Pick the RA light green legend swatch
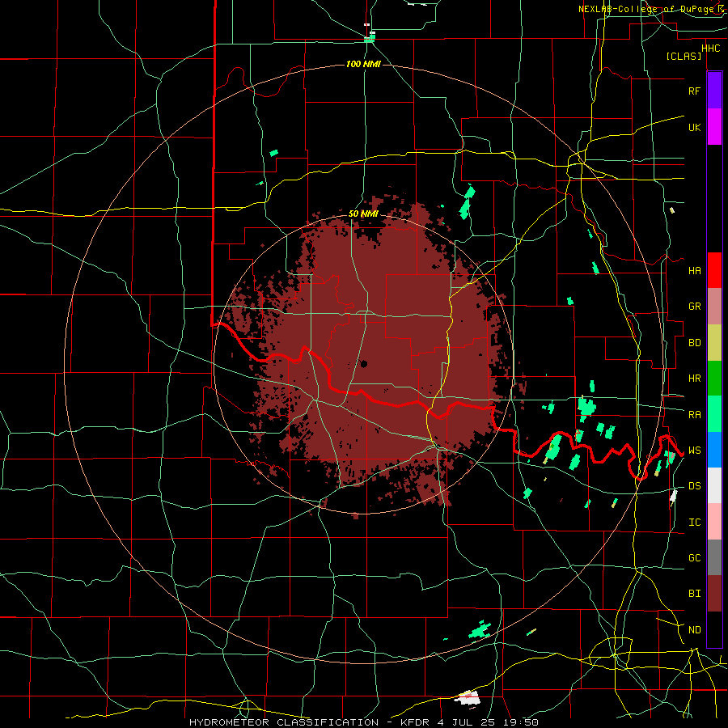This screenshot has width=728, height=728. pos(714,414)
